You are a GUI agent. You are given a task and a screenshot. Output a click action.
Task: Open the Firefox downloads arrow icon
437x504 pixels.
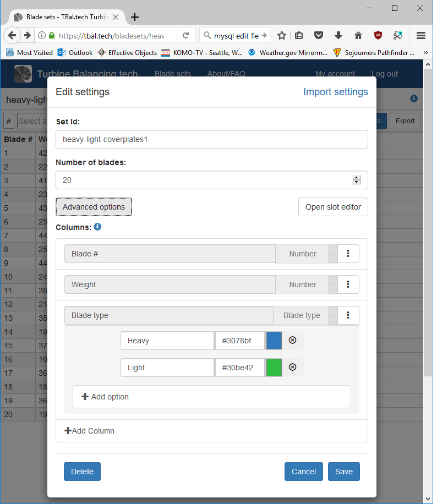click(x=338, y=35)
